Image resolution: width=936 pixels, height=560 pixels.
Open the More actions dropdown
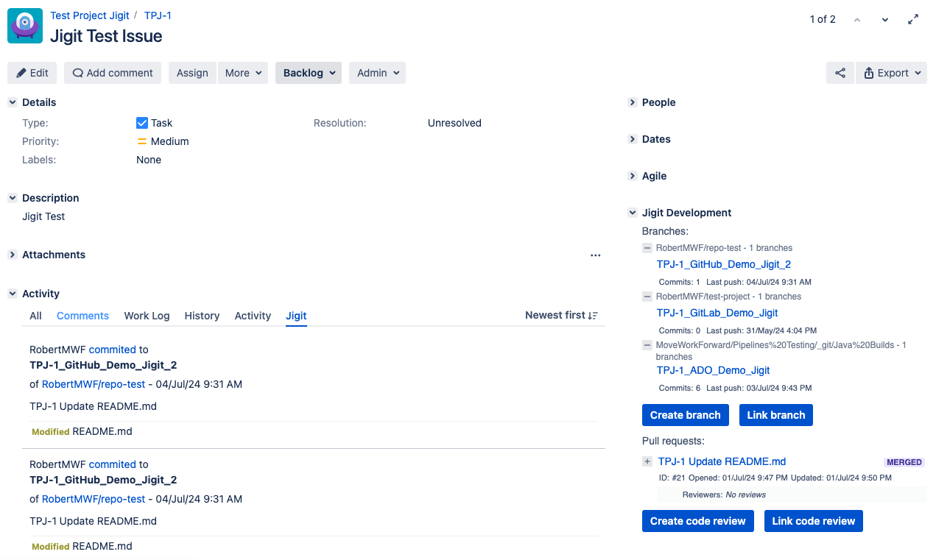click(243, 73)
